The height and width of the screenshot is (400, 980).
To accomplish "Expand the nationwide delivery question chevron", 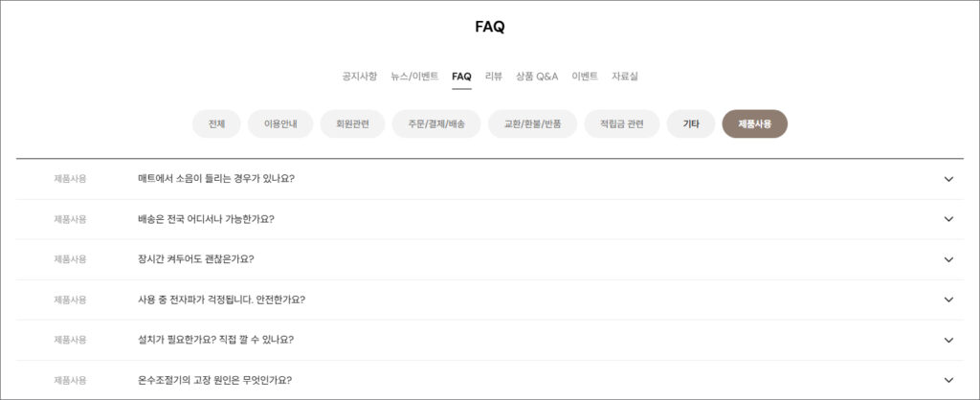I will (x=948, y=219).
